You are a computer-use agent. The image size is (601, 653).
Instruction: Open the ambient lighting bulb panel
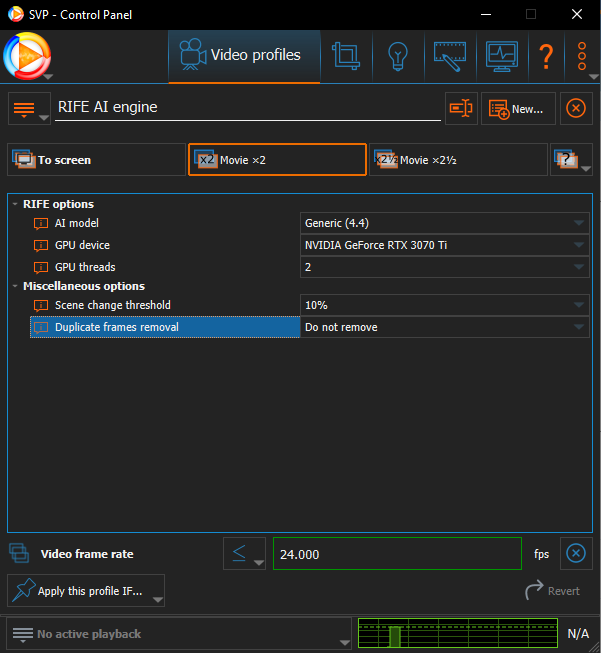point(398,55)
